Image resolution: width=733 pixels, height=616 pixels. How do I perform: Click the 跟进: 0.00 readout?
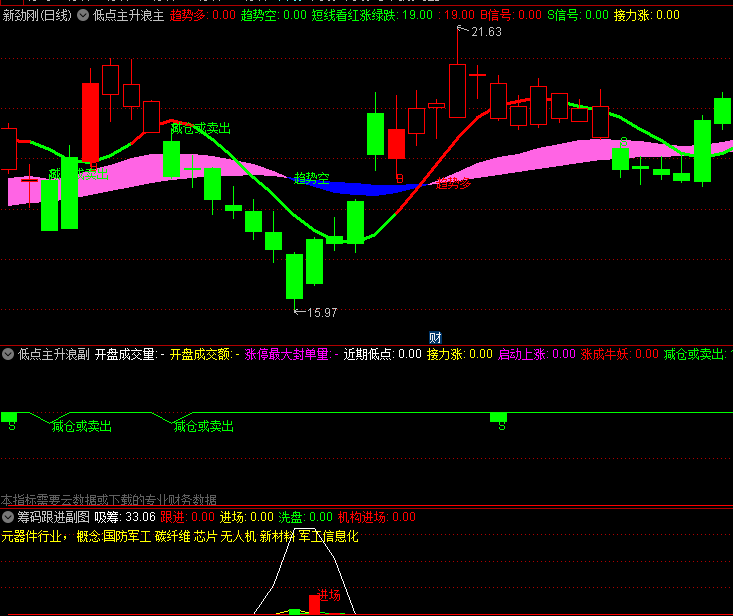coord(187,517)
